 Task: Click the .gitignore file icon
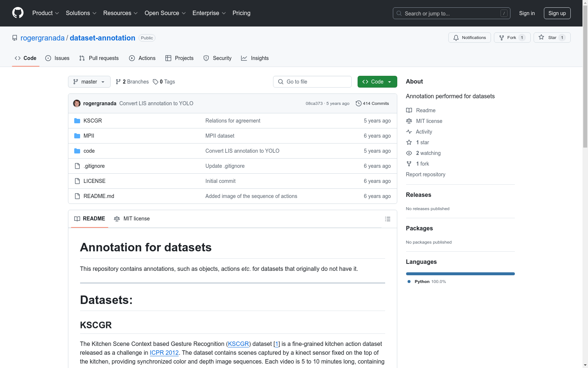(x=77, y=166)
